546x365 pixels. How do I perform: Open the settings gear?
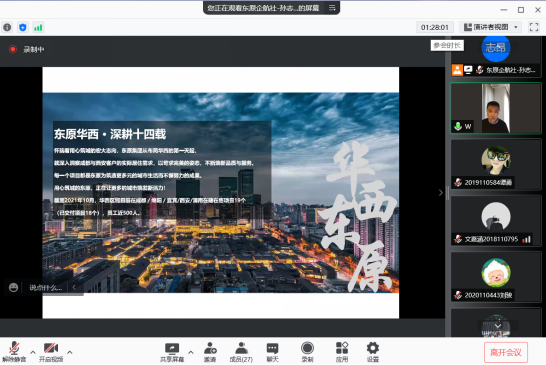(x=373, y=352)
